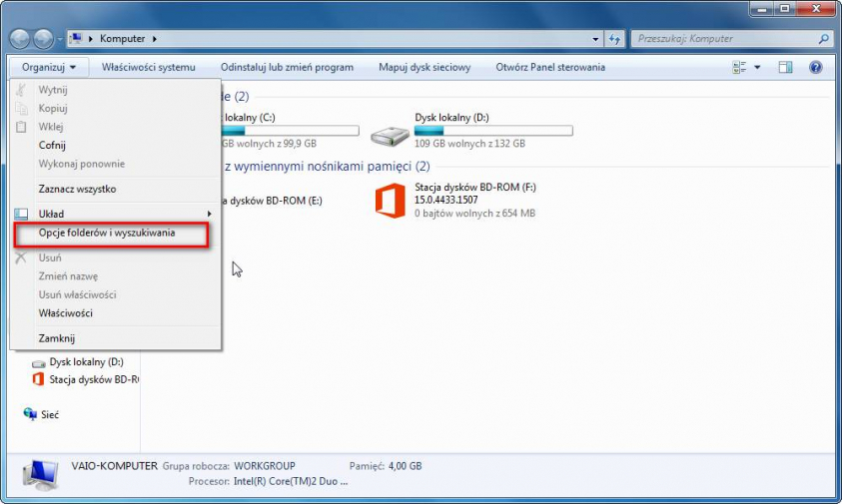This screenshot has width=842, height=504.
Task: Click the refresh icon beside address bar
Action: (615, 39)
